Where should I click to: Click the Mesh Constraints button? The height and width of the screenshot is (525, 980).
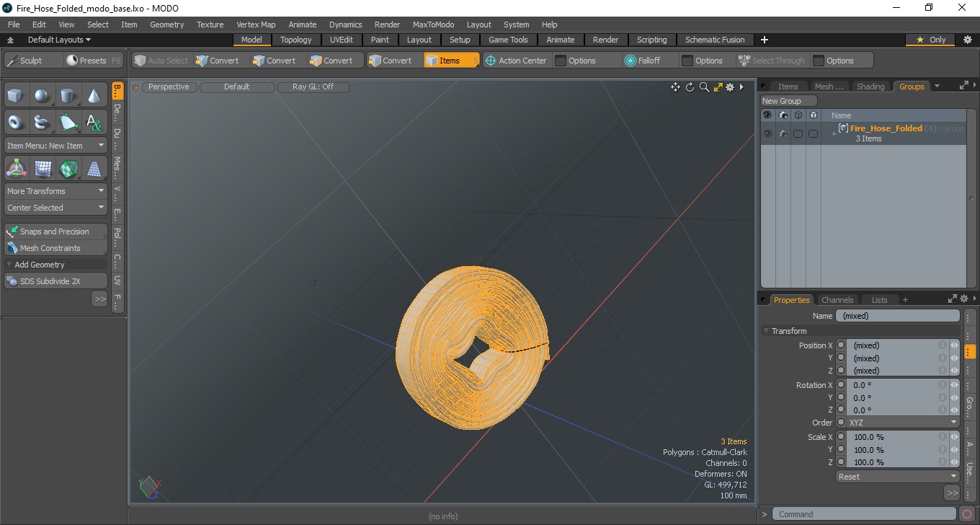[55, 248]
